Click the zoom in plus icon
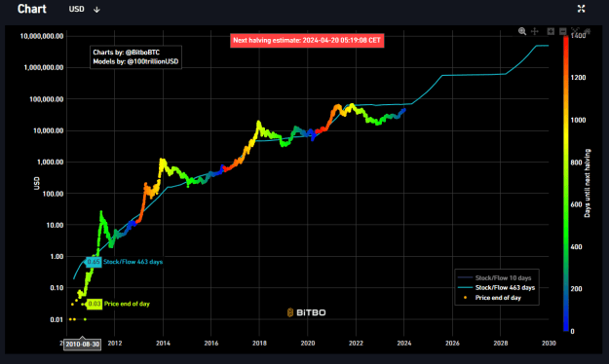 point(551,31)
